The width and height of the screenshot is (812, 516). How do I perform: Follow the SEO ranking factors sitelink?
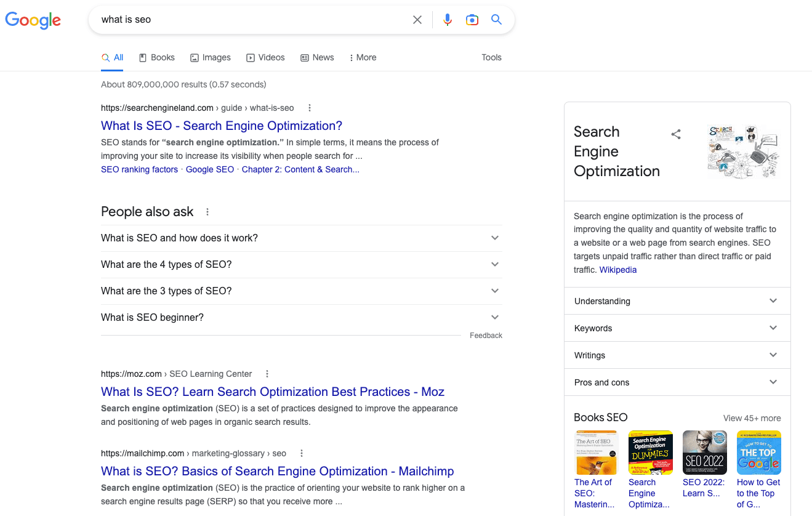139,169
